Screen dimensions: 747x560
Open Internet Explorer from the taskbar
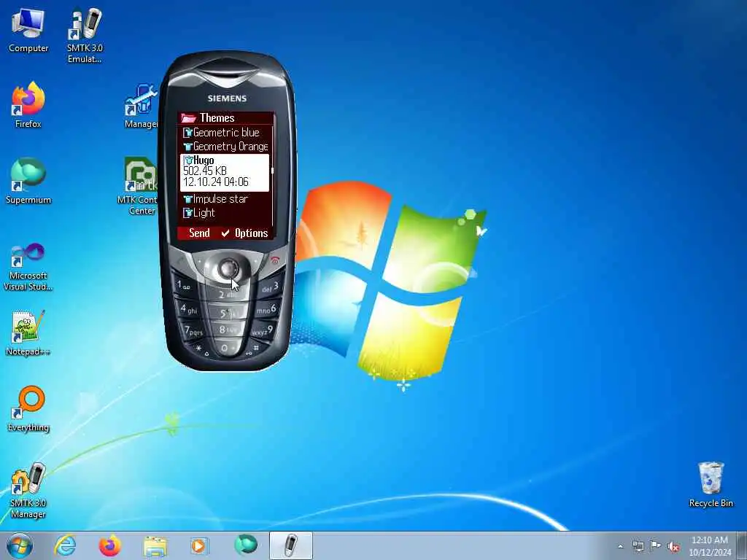tap(65, 545)
